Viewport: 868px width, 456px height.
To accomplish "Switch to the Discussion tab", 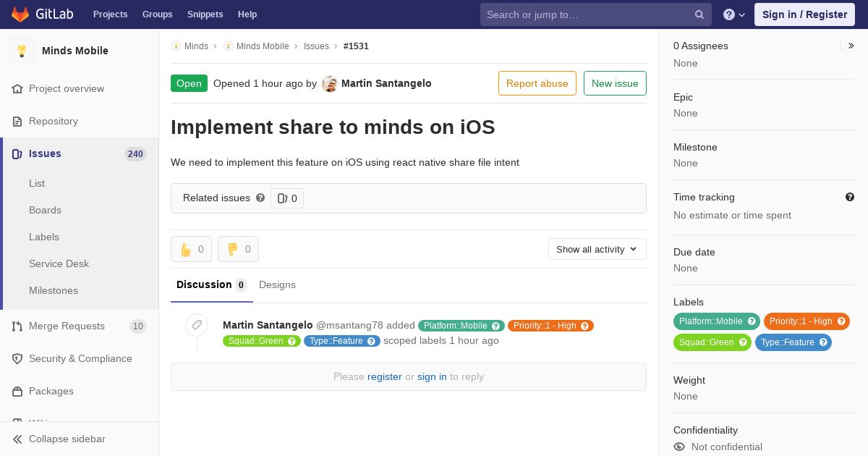I will point(212,284).
